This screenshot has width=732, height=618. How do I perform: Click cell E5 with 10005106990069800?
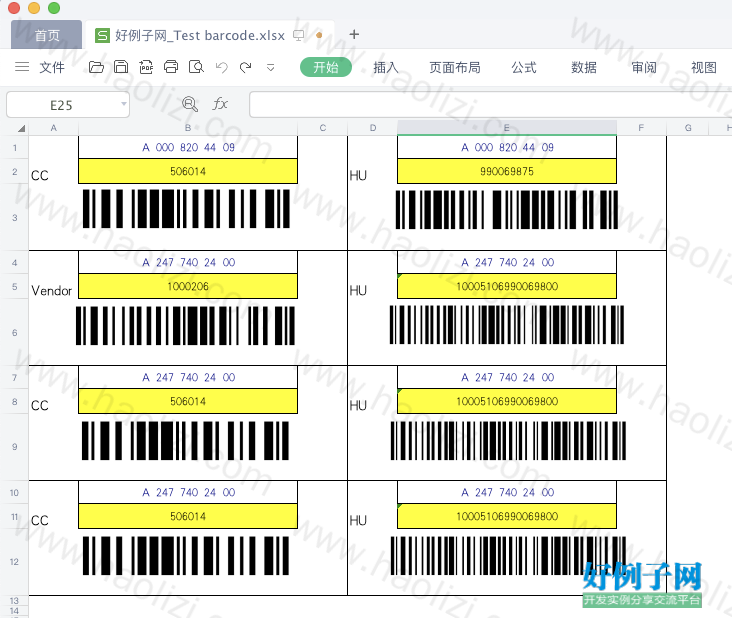pos(507,286)
